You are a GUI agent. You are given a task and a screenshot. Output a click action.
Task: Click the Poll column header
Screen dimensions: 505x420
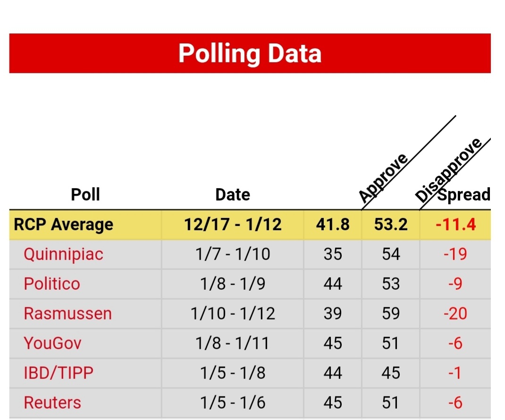coord(85,194)
